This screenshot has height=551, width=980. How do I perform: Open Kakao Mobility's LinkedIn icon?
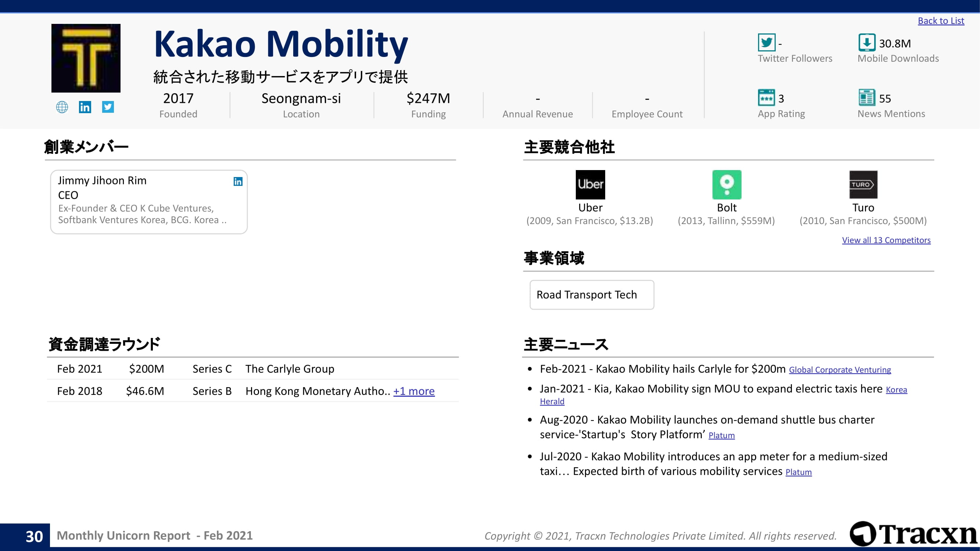(85, 107)
